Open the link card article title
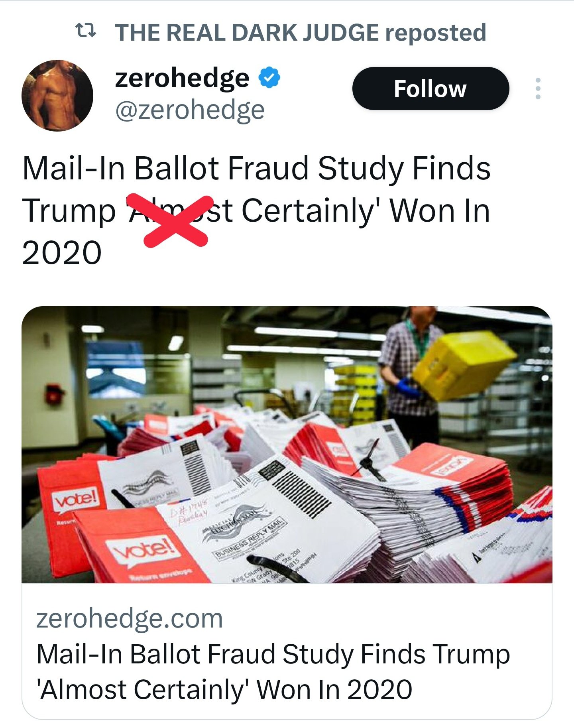Viewport: 574px width, 728px height. point(273,672)
